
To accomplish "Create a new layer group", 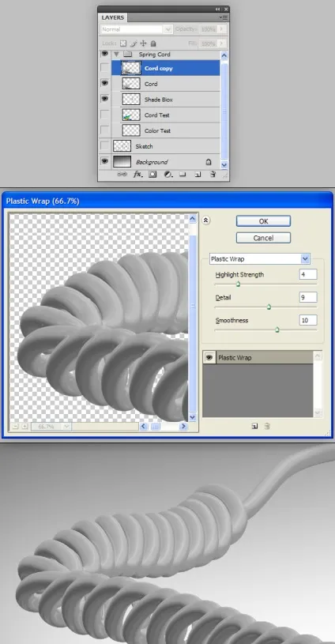I will tap(183, 175).
